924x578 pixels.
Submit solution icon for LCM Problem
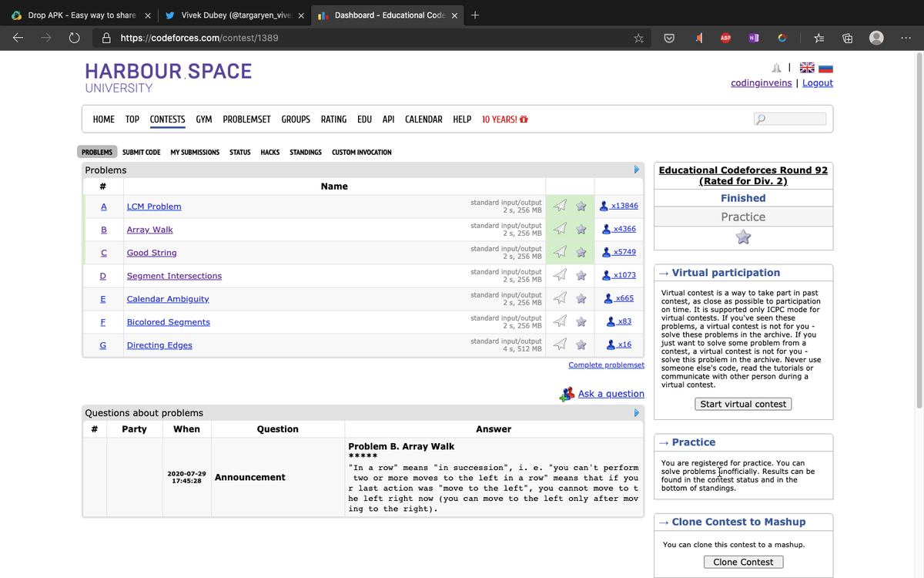[561, 206]
